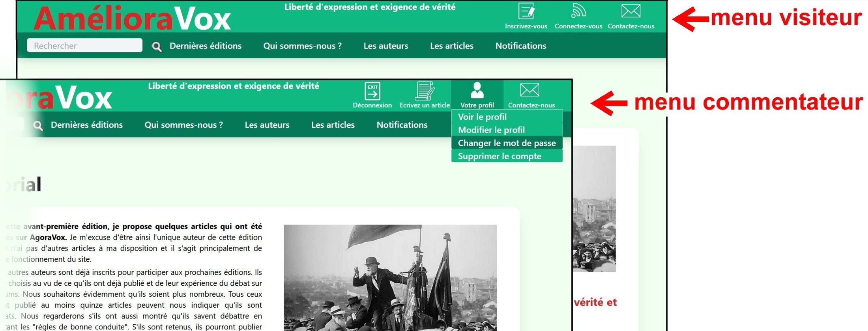The height and width of the screenshot is (331, 868).
Task: Choose Changer le mot de passe
Action: coord(507,143)
